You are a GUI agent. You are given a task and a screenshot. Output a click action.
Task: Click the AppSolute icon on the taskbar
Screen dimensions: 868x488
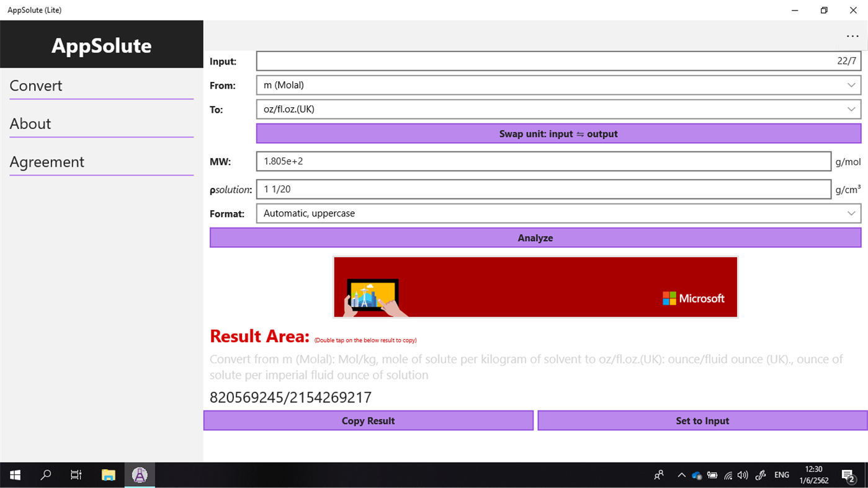coord(139,475)
